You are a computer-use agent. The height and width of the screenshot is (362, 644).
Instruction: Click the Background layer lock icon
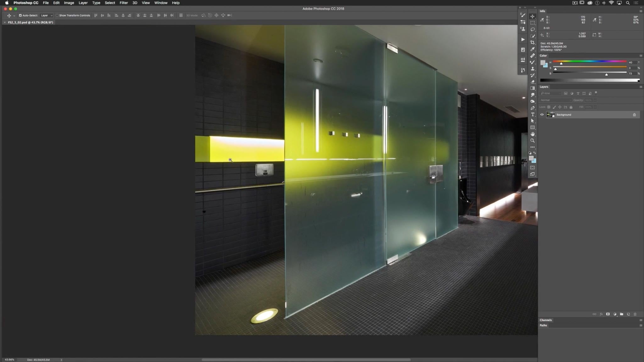(x=634, y=115)
